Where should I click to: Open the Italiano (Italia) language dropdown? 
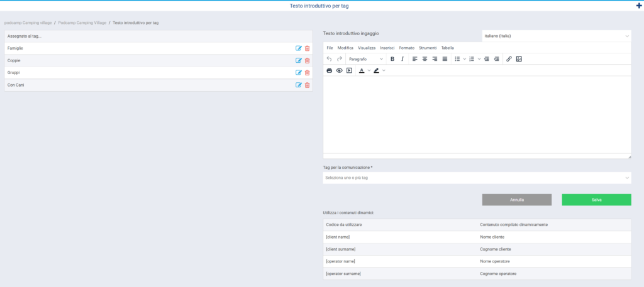556,36
